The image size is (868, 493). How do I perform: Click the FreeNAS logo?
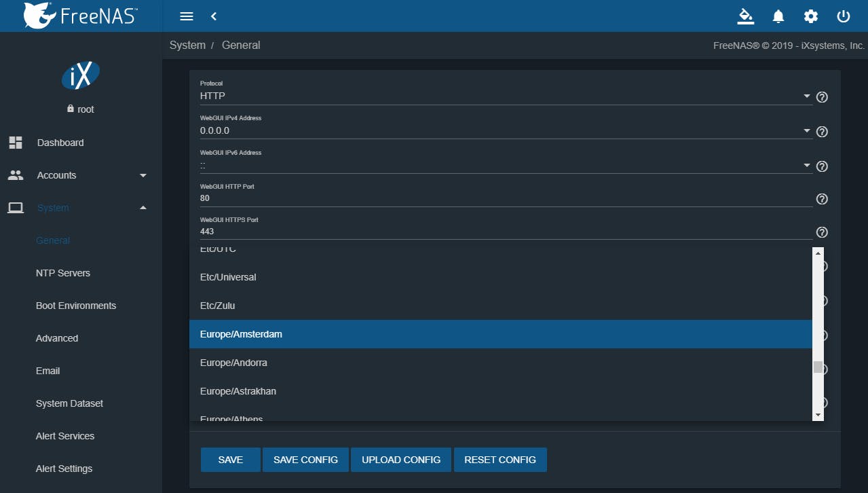pos(79,16)
